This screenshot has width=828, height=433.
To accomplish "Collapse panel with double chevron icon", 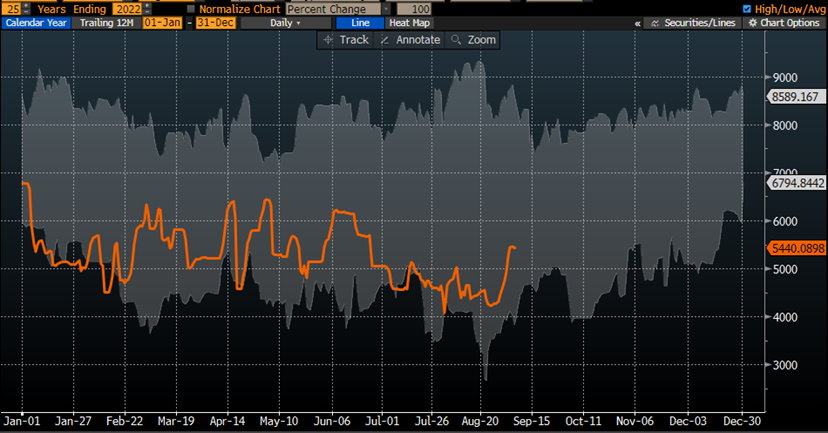I will 637,22.
